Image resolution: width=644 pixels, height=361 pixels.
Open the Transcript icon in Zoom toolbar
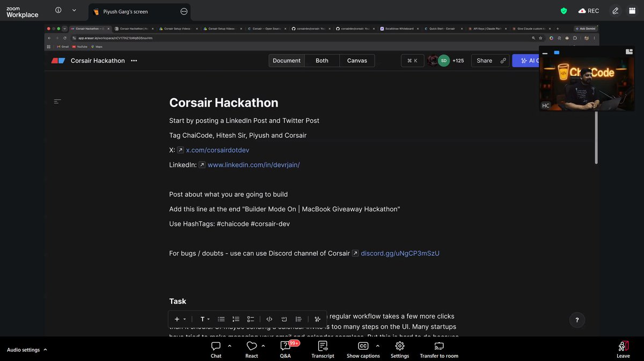(x=323, y=347)
